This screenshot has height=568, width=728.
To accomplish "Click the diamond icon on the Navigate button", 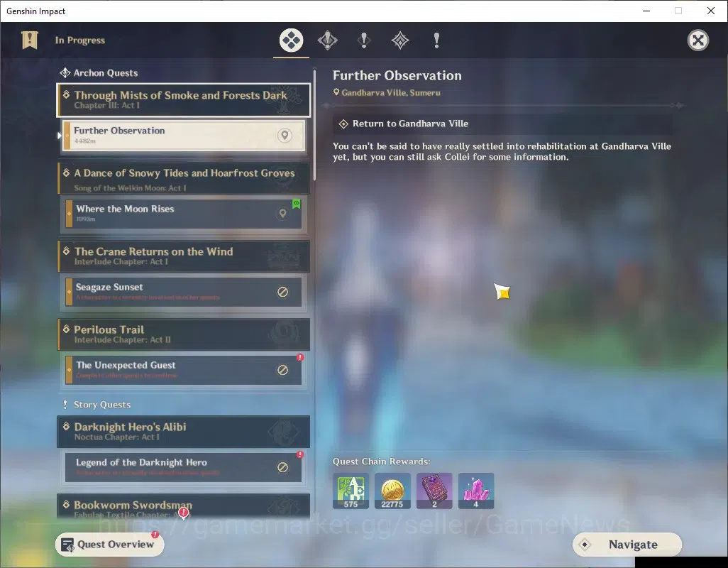I will [x=585, y=545].
